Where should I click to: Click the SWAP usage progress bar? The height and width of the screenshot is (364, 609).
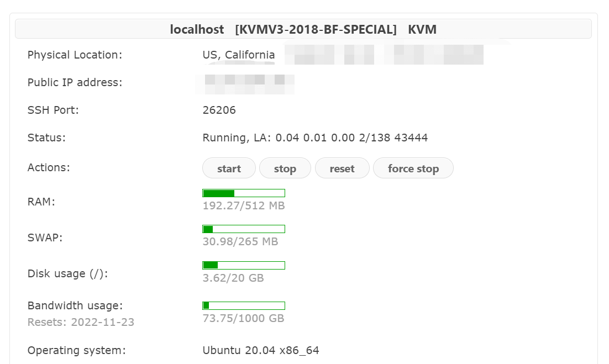tap(244, 229)
